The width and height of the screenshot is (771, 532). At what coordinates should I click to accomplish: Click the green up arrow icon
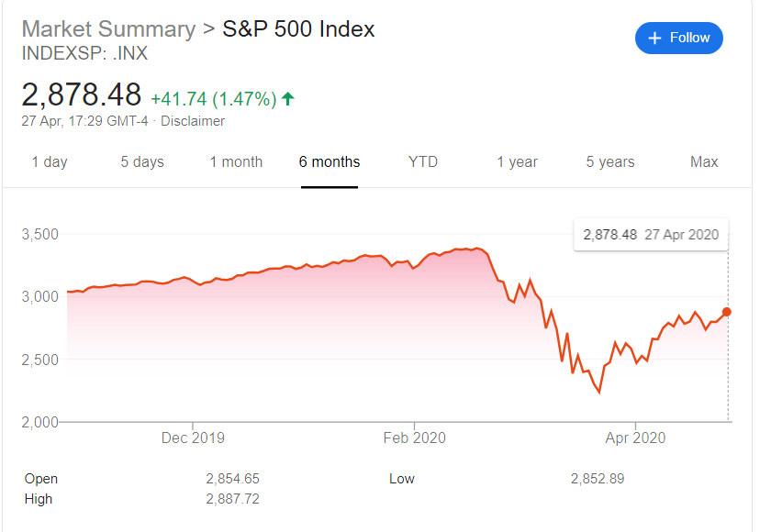[x=288, y=99]
